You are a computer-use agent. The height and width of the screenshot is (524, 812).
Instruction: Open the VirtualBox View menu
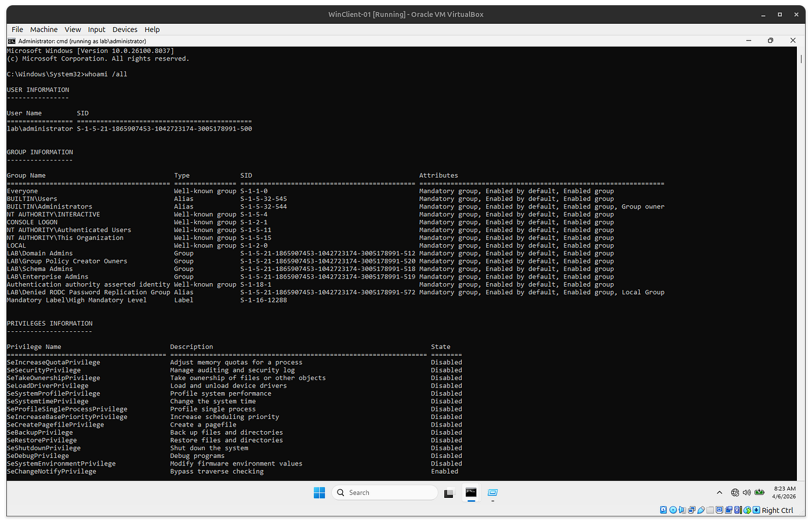72,30
